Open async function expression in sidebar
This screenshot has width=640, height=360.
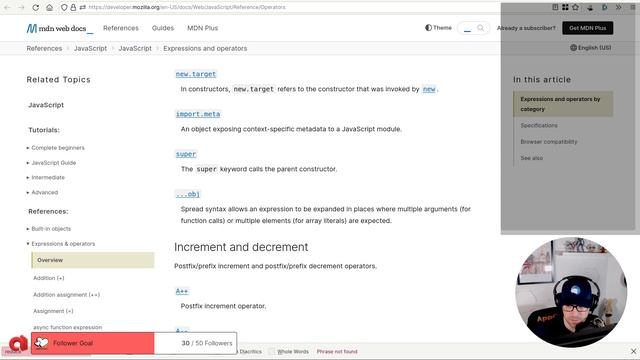click(x=67, y=327)
